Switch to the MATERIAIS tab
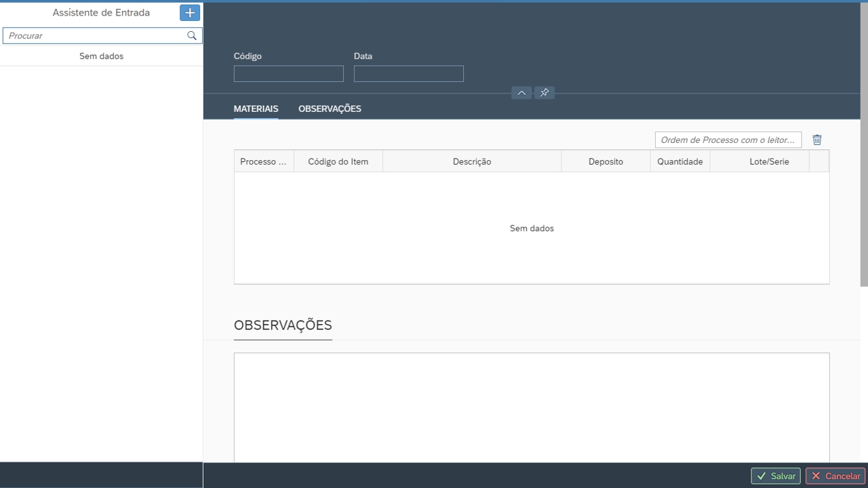 point(256,108)
